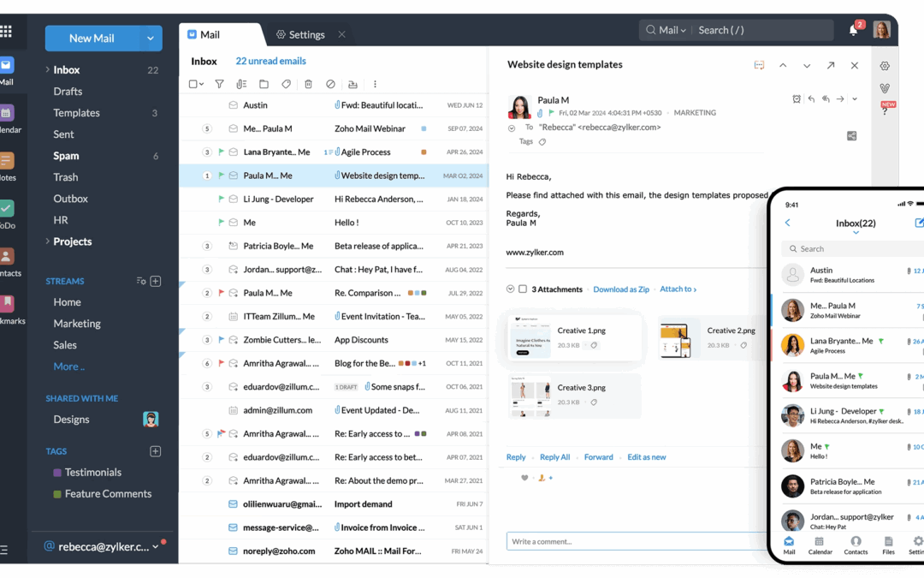Screen dimensions: 924x578
Task: Add a new stream with plus icon
Action: [x=156, y=282]
